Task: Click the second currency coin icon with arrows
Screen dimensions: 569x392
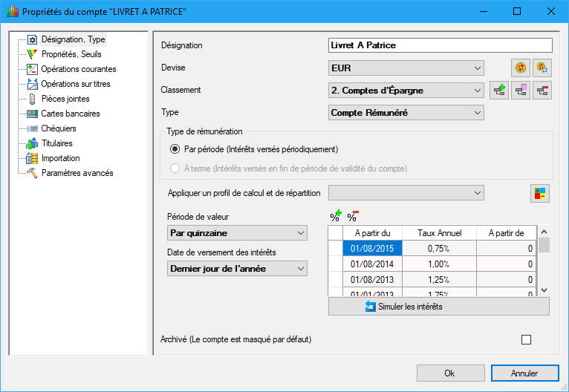Action: pyautogui.click(x=543, y=68)
